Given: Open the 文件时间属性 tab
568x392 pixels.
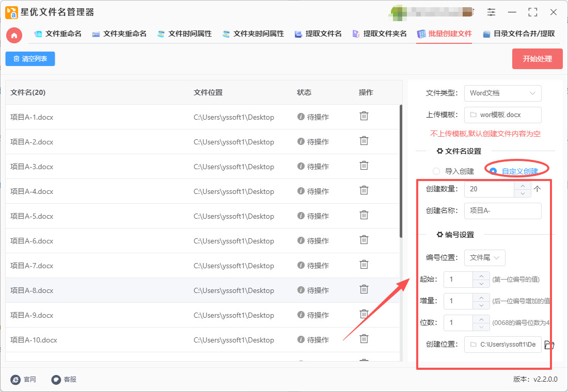Looking at the screenshot, I should click(x=184, y=34).
